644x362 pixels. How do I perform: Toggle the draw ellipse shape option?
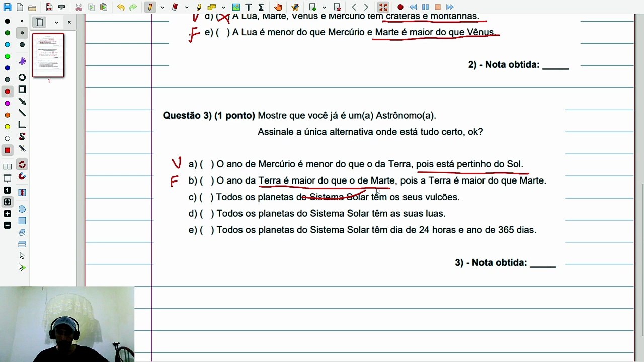[22, 77]
